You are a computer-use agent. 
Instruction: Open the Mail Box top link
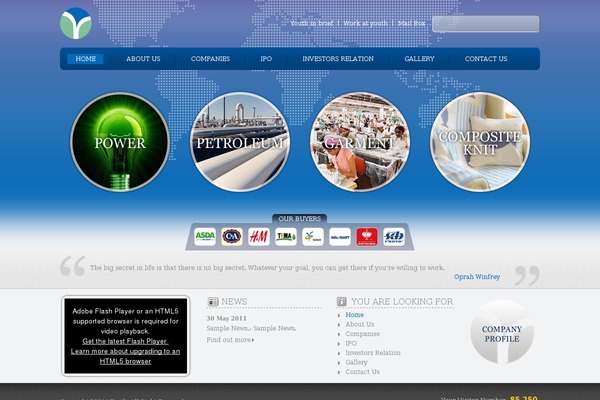tap(411, 23)
